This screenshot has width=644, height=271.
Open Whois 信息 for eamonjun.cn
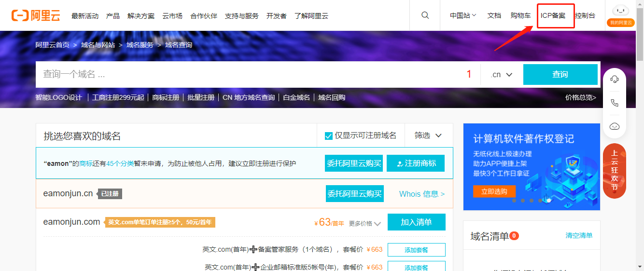click(422, 194)
